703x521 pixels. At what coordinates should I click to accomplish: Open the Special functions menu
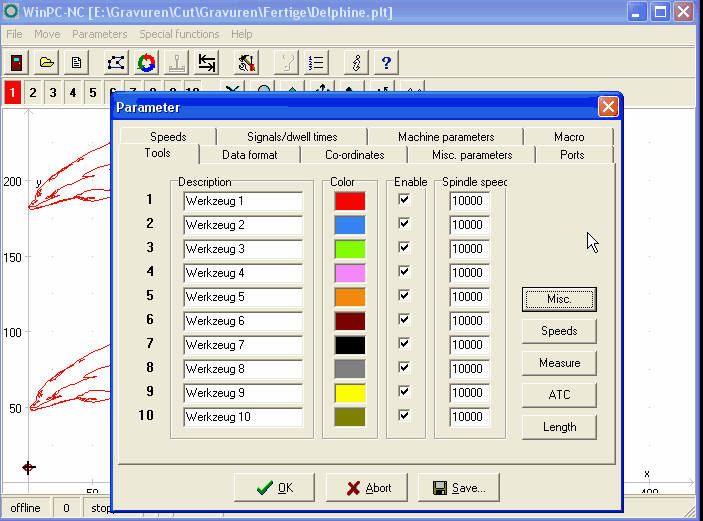tap(179, 34)
